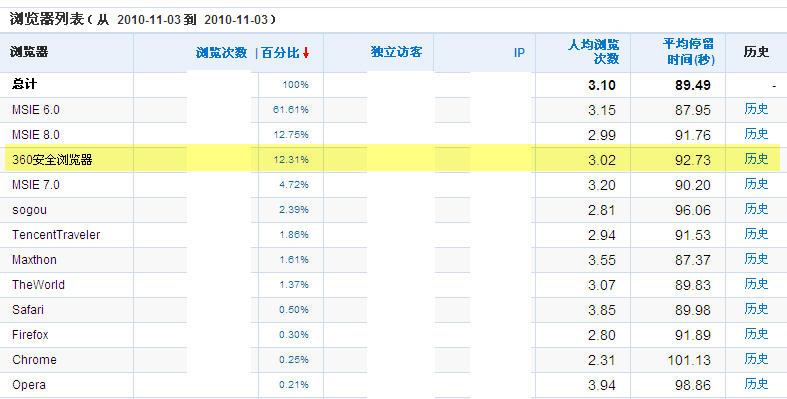This screenshot has width=787, height=399.
Task: Sort by 平均停留时间(秒) column header
Action: [x=688, y=52]
